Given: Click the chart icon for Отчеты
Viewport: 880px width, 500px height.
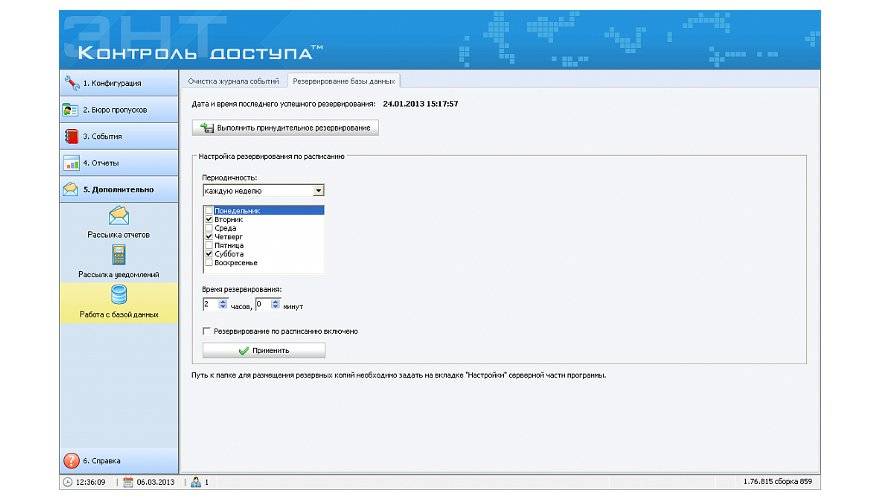Looking at the screenshot, I should [x=71, y=163].
